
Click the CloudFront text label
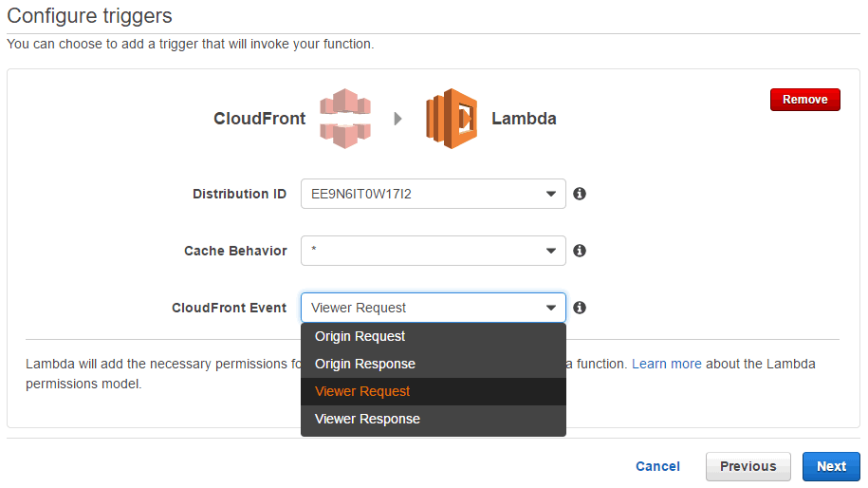coord(260,119)
